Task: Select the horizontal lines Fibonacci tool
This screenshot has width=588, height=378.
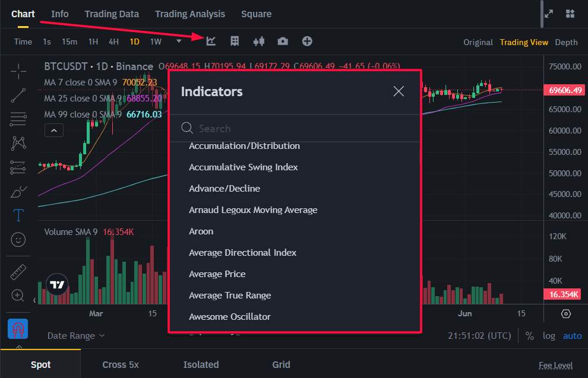Action: (18, 119)
